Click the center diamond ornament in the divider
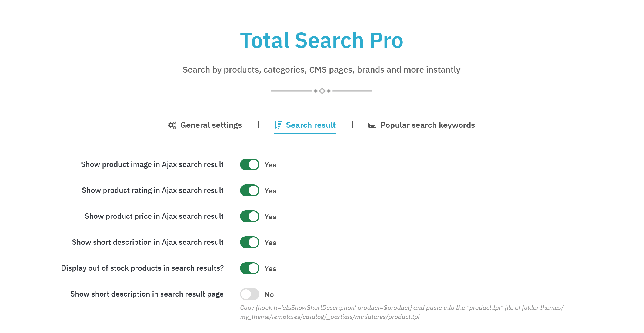Viewport: 644px width, 333px height. [322, 91]
